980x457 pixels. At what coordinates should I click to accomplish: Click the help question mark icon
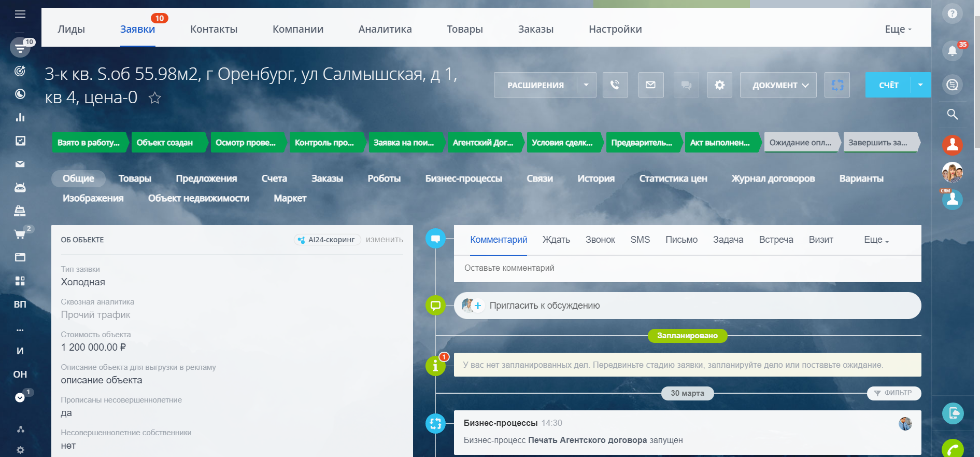pyautogui.click(x=952, y=14)
